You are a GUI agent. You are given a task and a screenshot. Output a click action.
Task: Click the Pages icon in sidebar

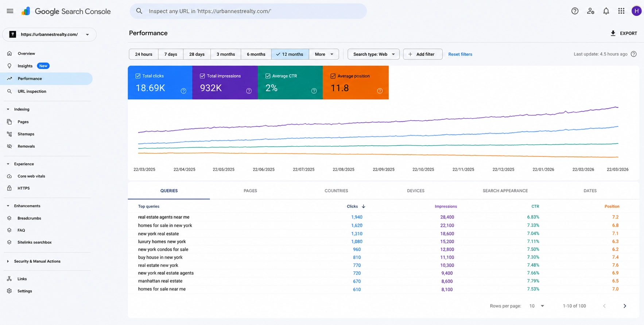9,122
